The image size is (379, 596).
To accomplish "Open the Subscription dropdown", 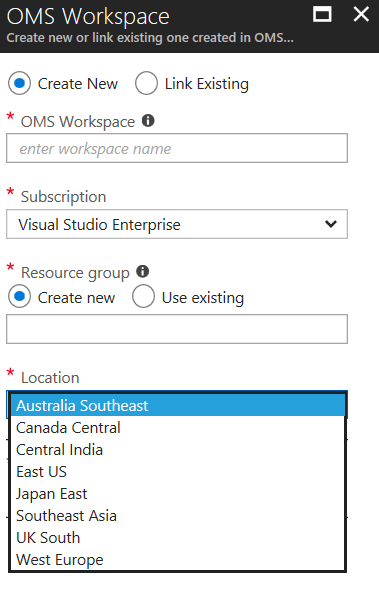I will click(x=177, y=224).
